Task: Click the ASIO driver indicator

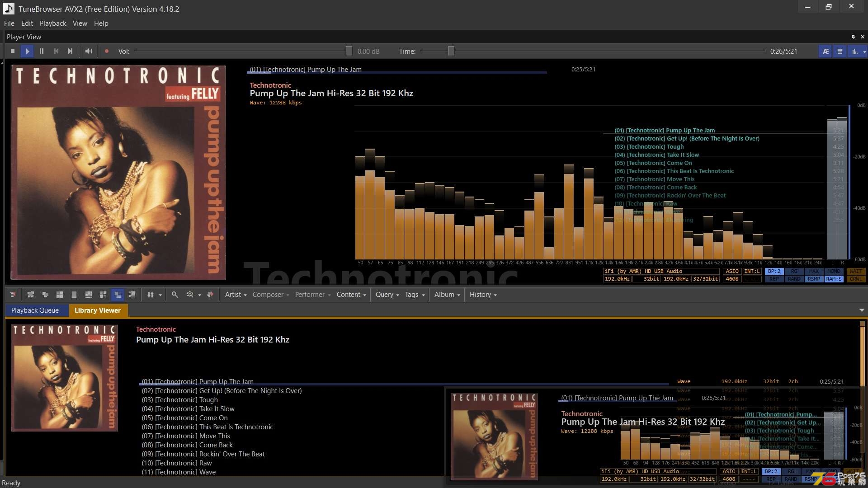Action: point(732,272)
